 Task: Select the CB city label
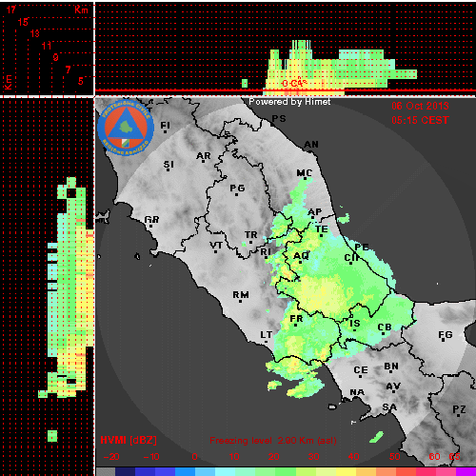(385, 327)
